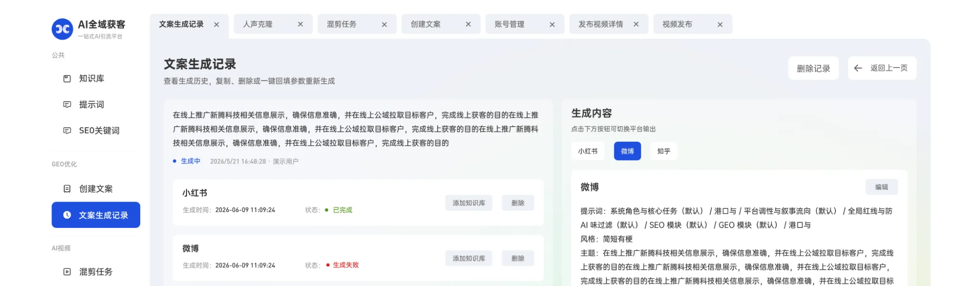Switch to the 账号管理 tab

click(x=525, y=24)
